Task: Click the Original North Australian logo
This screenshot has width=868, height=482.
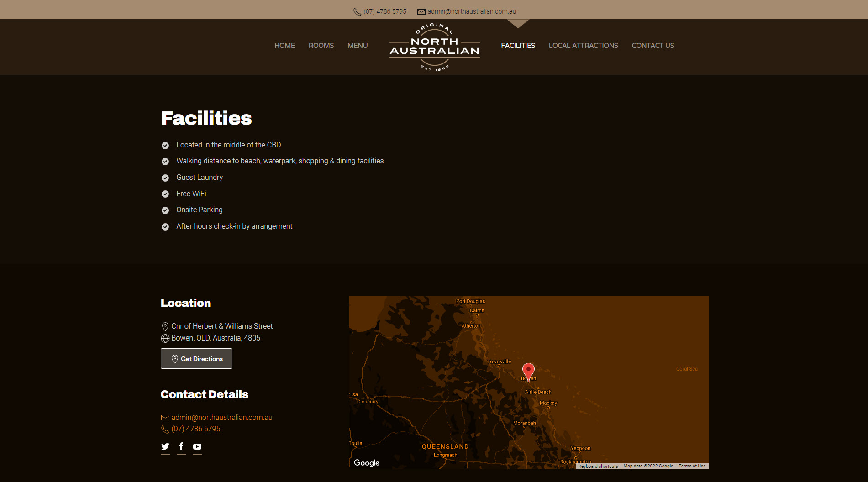Action: [435, 47]
